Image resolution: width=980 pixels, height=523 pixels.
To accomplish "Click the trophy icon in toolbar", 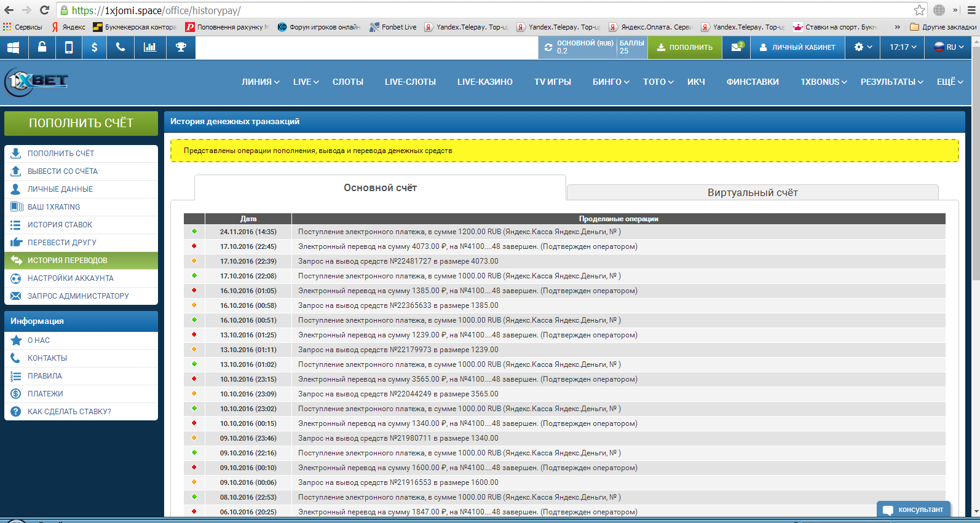I will (x=181, y=47).
